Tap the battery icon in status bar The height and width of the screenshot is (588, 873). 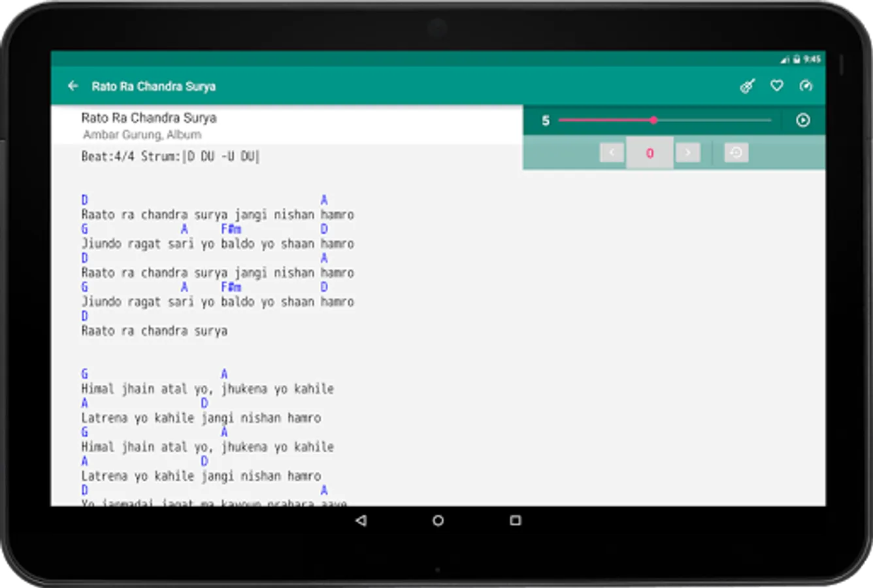tap(797, 59)
